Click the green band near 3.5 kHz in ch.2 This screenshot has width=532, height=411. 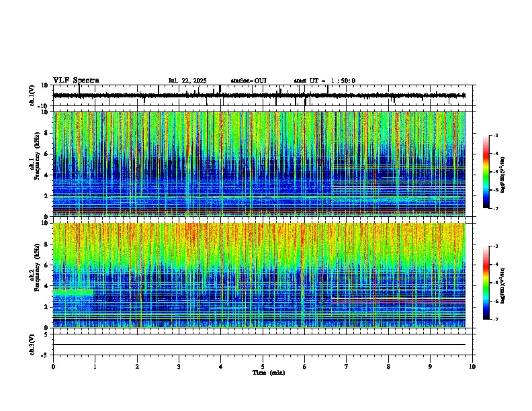pyautogui.click(x=73, y=292)
